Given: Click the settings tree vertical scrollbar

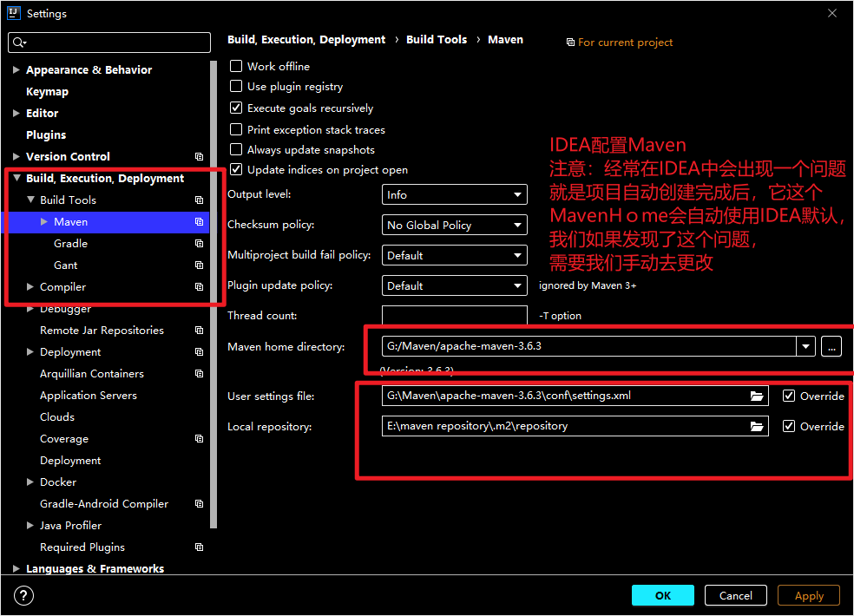Looking at the screenshot, I should click(x=213, y=294).
